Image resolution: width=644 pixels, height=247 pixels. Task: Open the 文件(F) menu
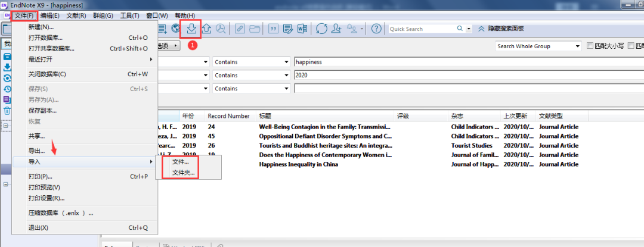click(24, 15)
